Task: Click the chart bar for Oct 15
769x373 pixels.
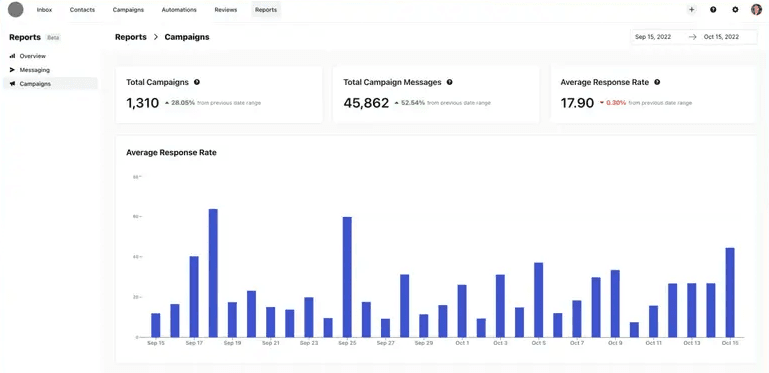Action: [730, 293]
